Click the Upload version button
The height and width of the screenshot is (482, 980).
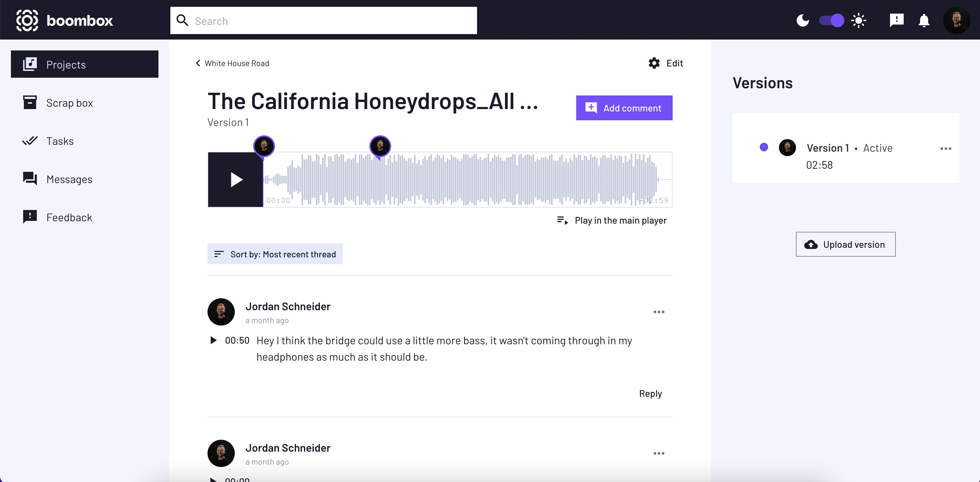(x=845, y=244)
